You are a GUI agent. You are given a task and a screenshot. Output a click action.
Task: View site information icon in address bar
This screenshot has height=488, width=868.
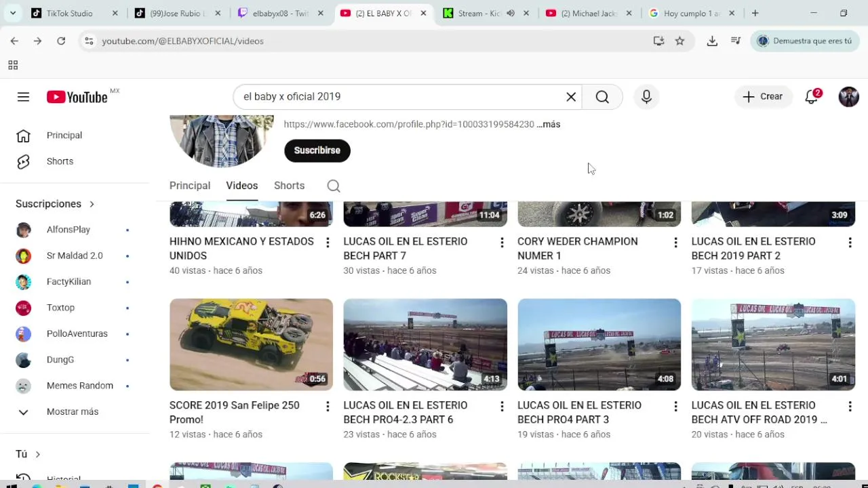88,41
